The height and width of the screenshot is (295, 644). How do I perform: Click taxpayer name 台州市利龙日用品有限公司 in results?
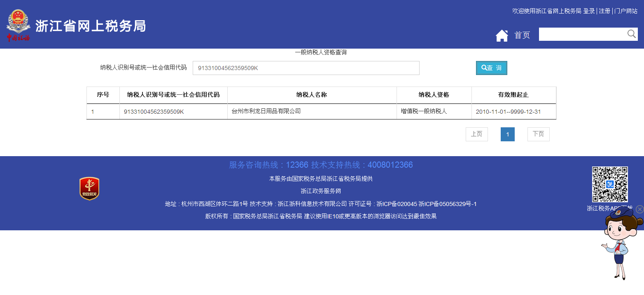[x=266, y=111]
